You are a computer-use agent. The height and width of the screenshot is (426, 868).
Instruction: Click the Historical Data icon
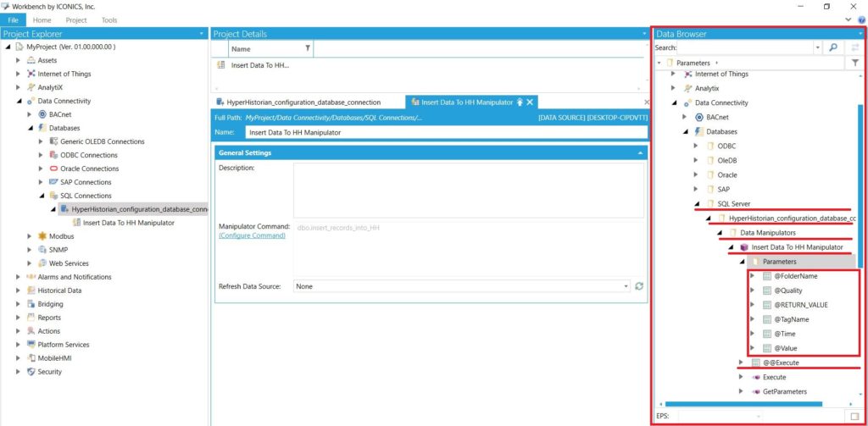click(x=31, y=290)
